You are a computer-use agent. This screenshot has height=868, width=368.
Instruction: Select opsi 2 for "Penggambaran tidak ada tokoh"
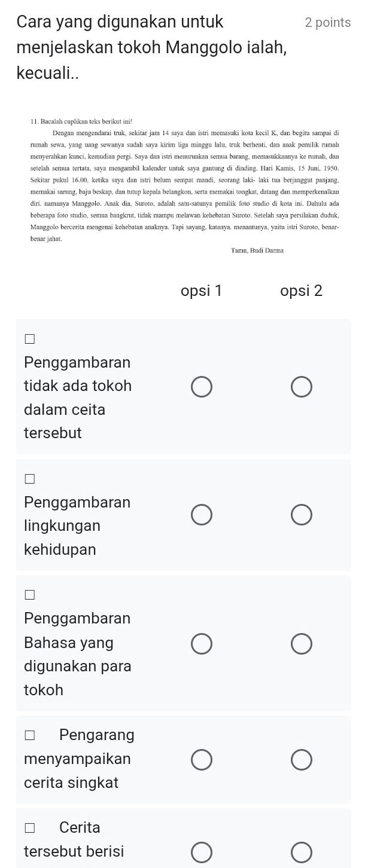[302, 387]
